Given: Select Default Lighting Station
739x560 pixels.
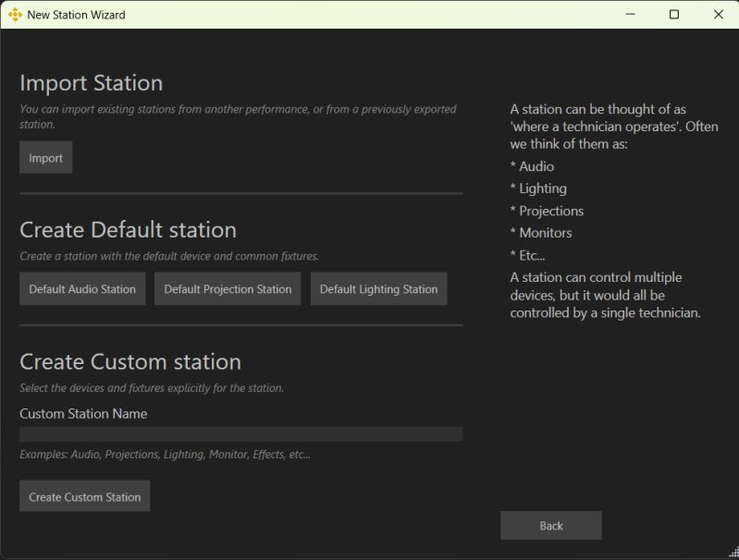Looking at the screenshot, I should (x=378, y=288).
